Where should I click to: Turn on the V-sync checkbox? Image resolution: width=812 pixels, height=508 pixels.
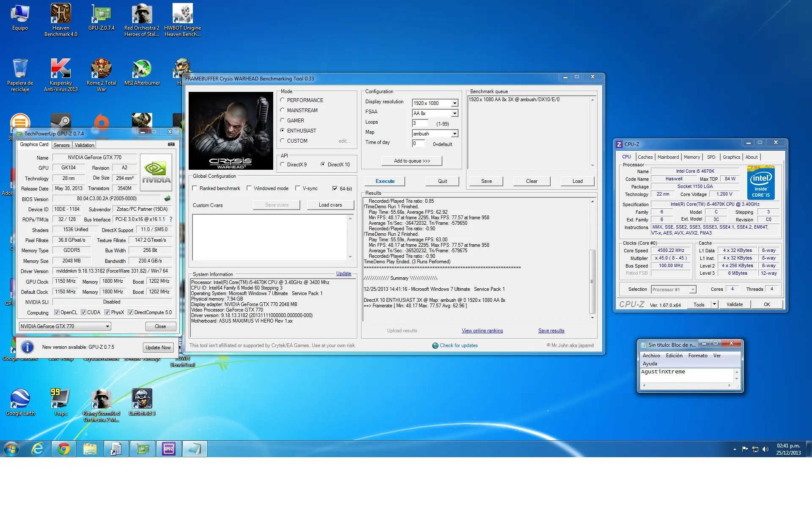pyautogui.click(x=298, y=188)
